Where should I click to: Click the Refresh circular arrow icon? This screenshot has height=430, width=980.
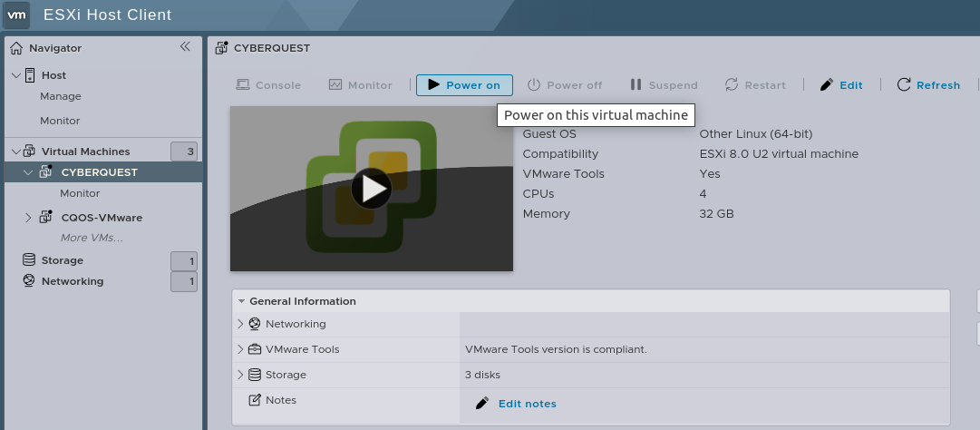point(904,85)
